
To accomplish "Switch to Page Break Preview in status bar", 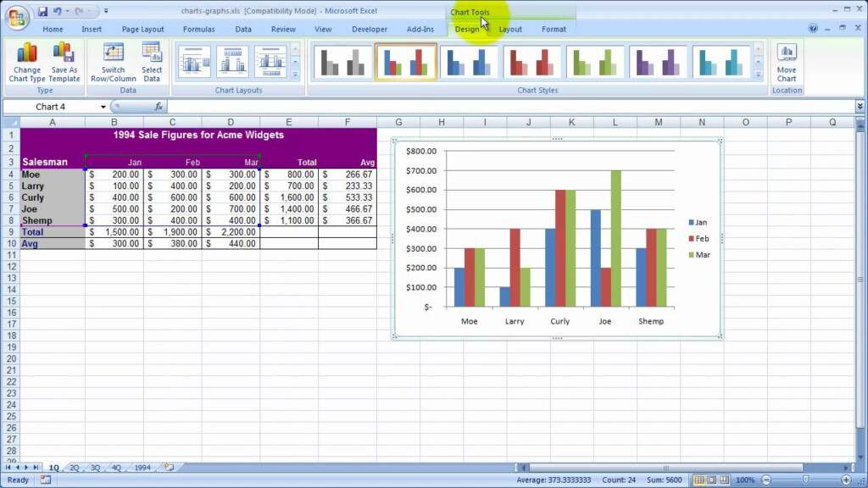I will [x=724, y=480].
